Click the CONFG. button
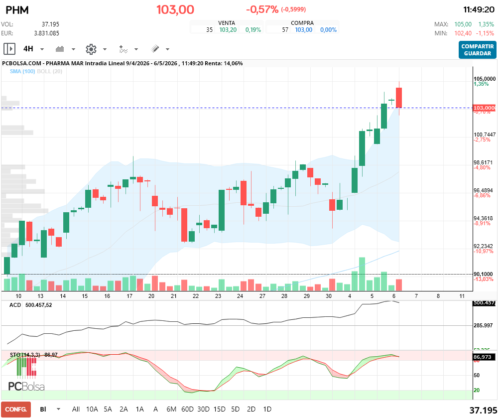 point(16,410)
